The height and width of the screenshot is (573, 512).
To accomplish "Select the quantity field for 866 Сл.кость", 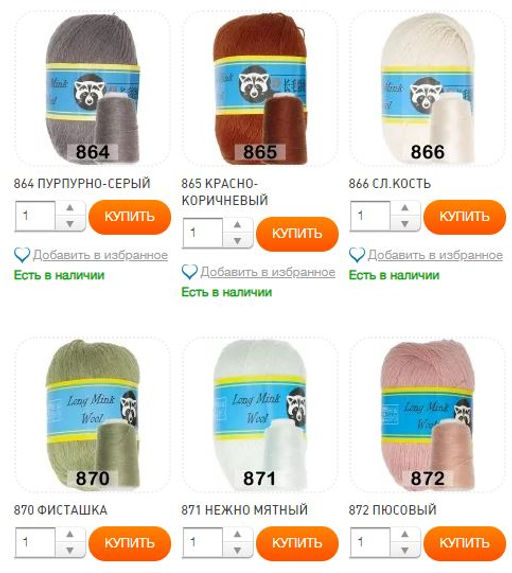I will 370,216.
